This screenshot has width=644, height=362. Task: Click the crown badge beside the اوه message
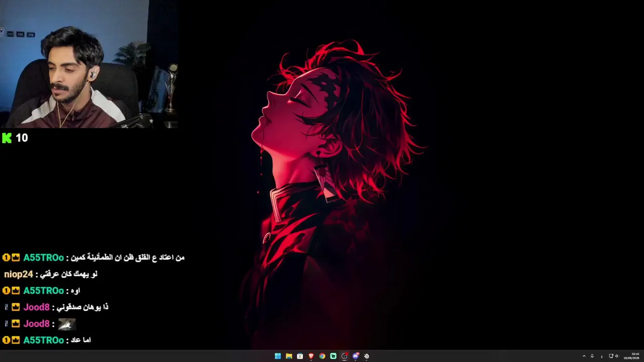(x=16, y=291)
